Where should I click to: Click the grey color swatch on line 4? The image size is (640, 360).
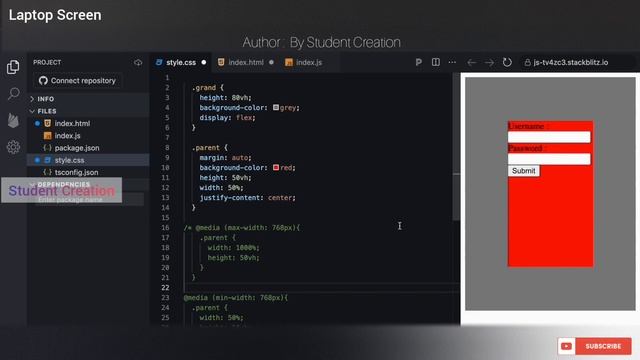pyautogui.click(x=276, y=107)
